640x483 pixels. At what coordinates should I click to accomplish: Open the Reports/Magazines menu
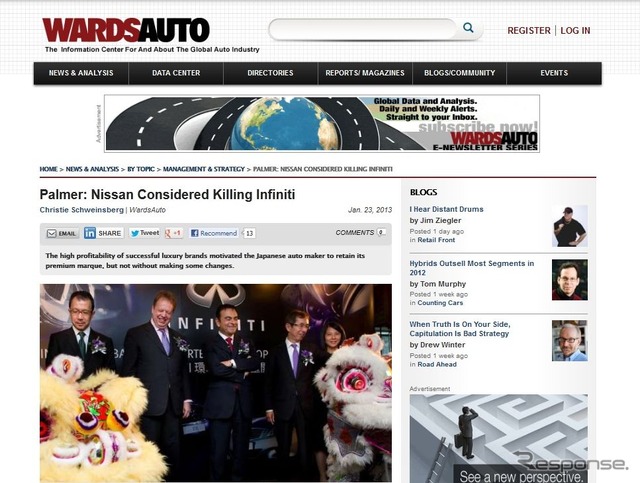365,73
